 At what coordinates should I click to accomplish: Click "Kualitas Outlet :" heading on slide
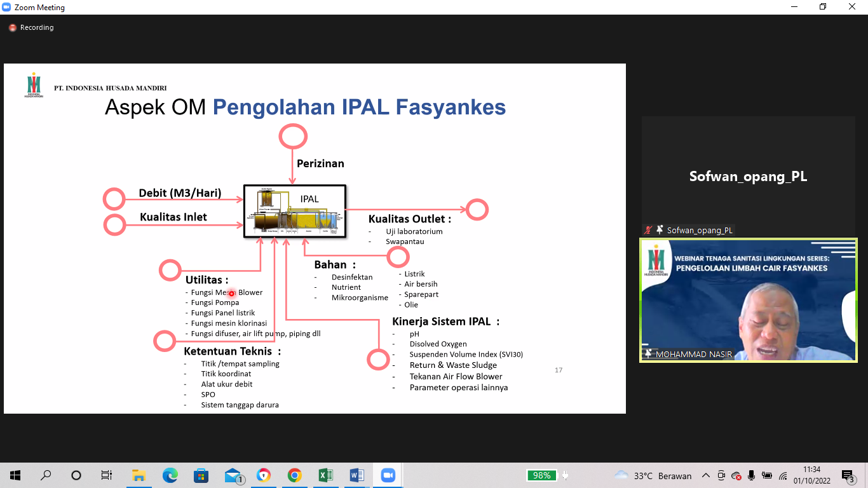(x=410, y=219)
